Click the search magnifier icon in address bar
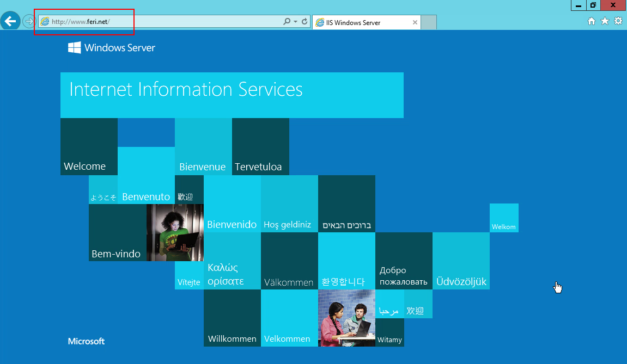Screen dimensions: 627x364 [x=287, y=22]
